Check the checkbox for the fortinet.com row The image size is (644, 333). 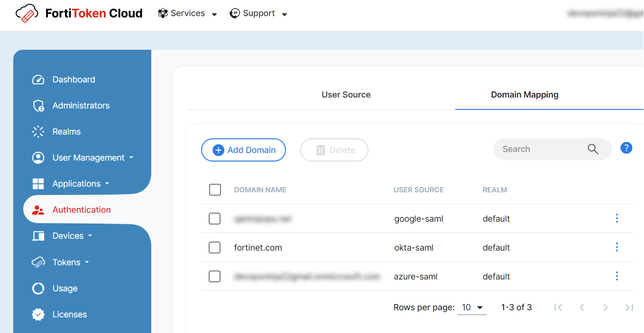[215, 247]
